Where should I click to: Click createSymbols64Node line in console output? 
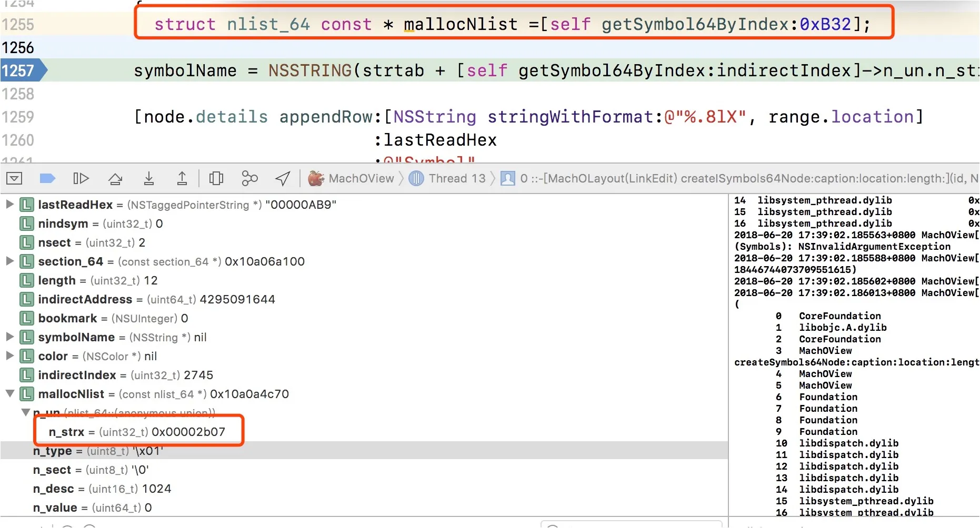click(x=856, y=362)
